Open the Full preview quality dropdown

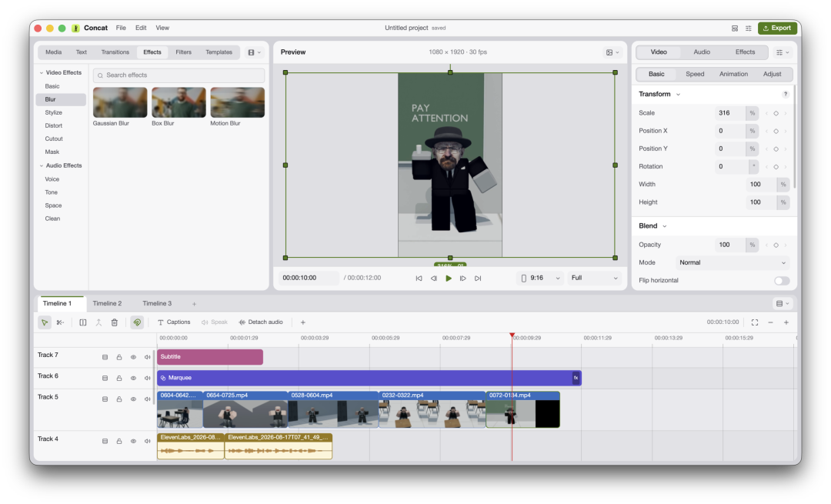595,279
